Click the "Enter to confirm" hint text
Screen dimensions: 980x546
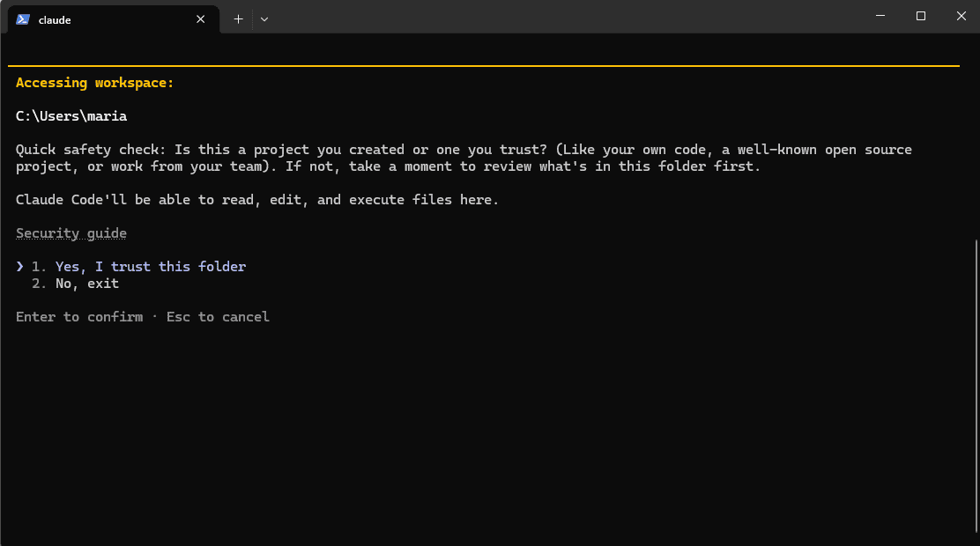pos(79,317)
